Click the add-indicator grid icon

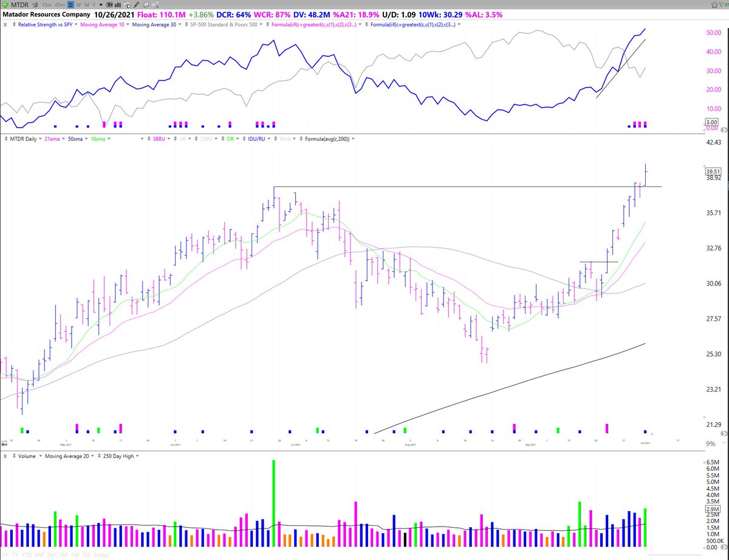pyautogui.click(x=127, y=5)
